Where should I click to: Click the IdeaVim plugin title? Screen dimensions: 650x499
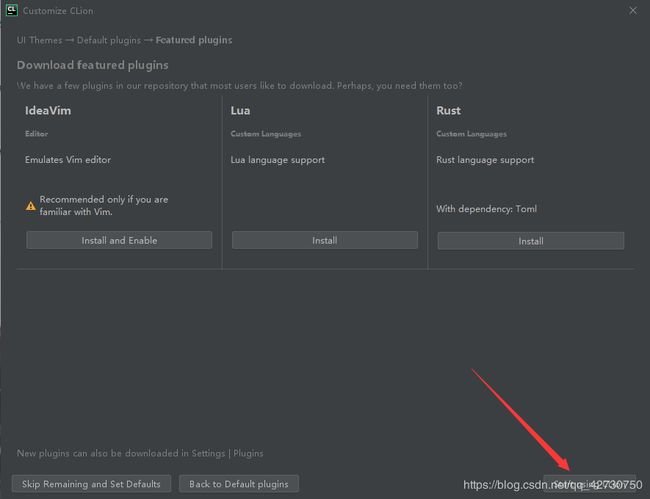pos(48,111)
